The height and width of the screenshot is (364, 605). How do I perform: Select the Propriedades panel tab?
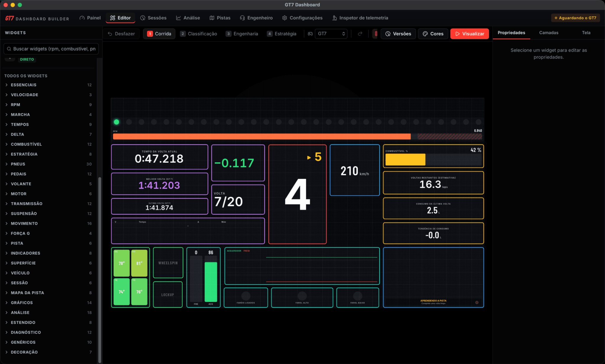click(x=511, y=33)
